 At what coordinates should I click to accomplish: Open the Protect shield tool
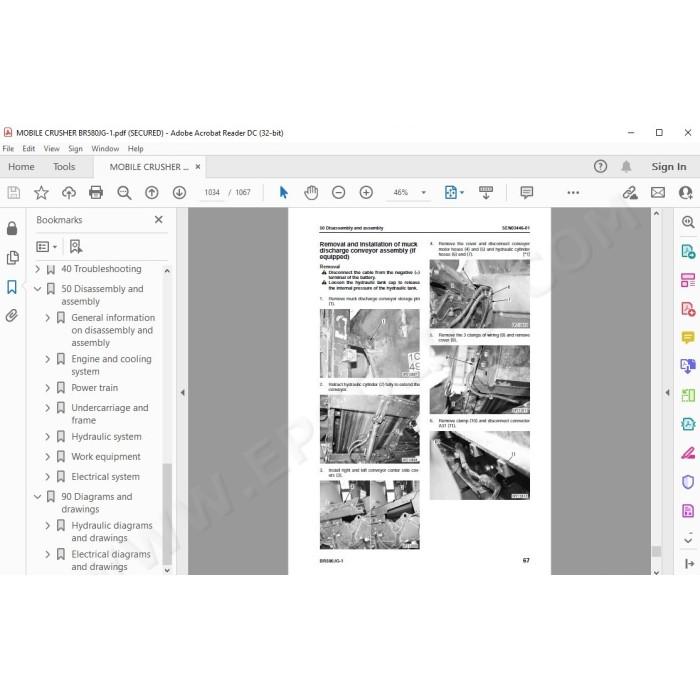click(688, 482)
